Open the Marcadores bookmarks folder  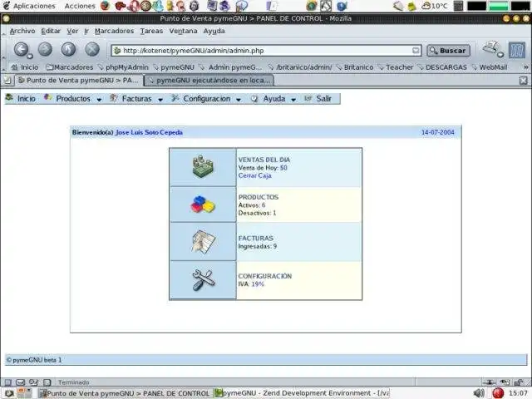(70, 67)
